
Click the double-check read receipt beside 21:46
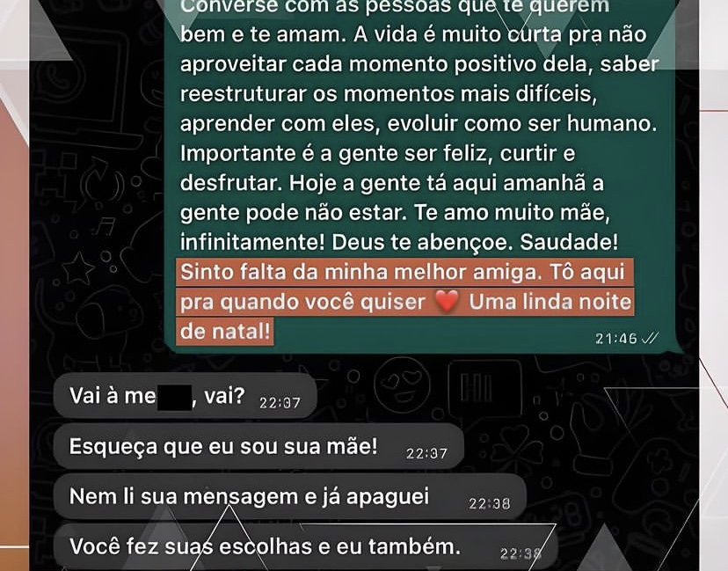(x=650, y=338)
